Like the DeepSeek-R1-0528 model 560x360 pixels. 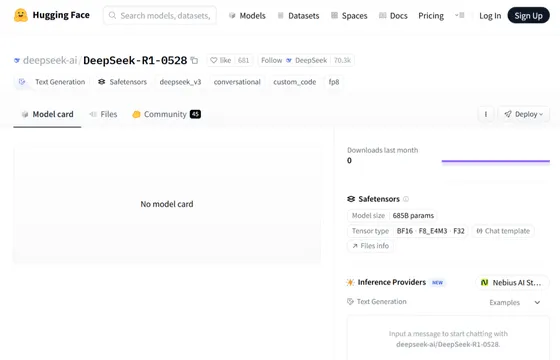coord(221,60)
